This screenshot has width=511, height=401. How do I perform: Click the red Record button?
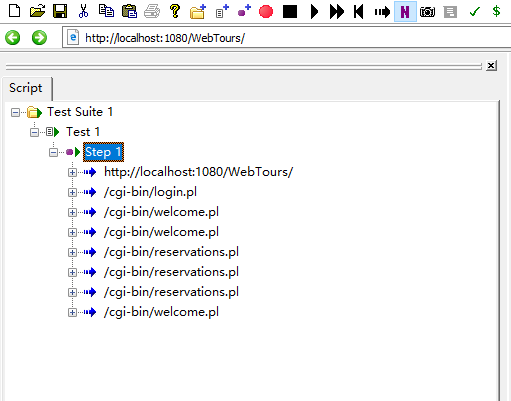[x=266, y=12]
